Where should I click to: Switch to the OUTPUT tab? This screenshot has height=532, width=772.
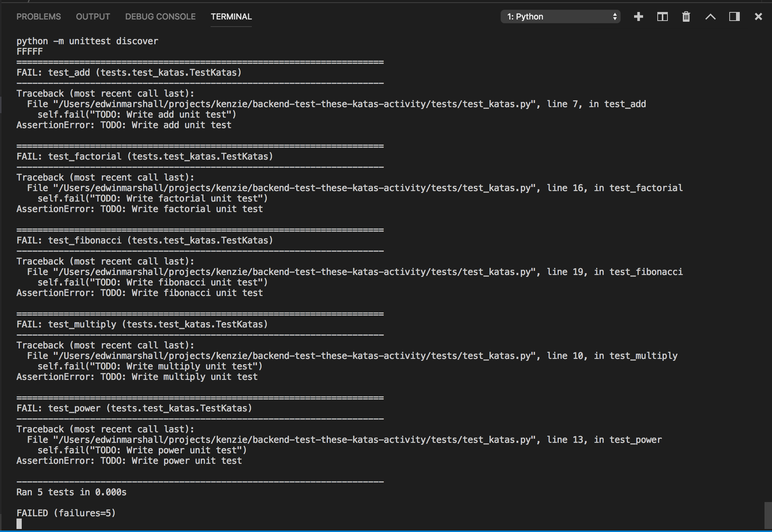coord(93,16)
